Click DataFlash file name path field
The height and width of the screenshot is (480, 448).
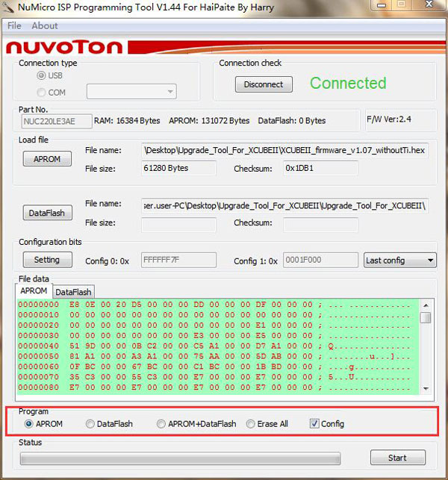[284, 206]
